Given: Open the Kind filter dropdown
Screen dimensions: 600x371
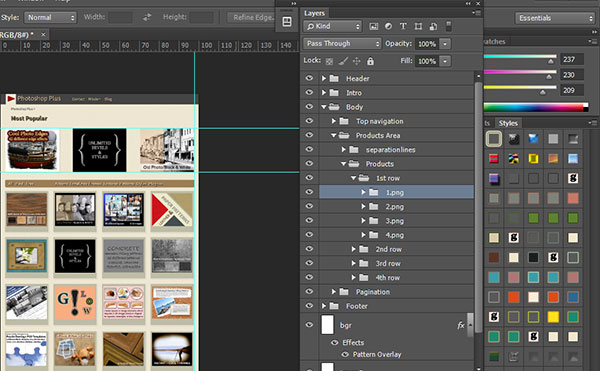Looking at the screenshot, I should pyautogui.click(x=333, y=26).
